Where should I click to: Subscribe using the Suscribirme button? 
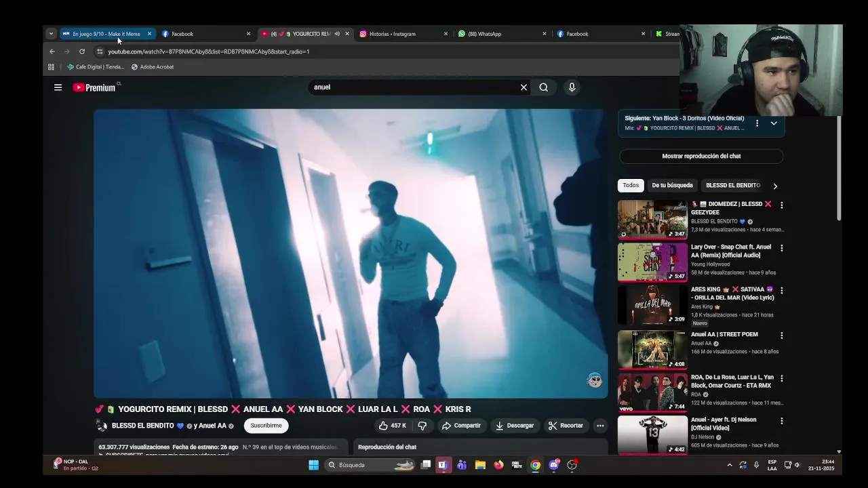pos(266,426)
